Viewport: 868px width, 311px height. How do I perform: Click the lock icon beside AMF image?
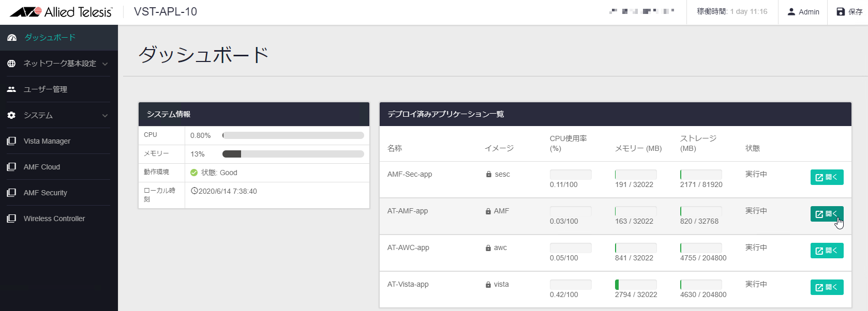pos(488,211)
